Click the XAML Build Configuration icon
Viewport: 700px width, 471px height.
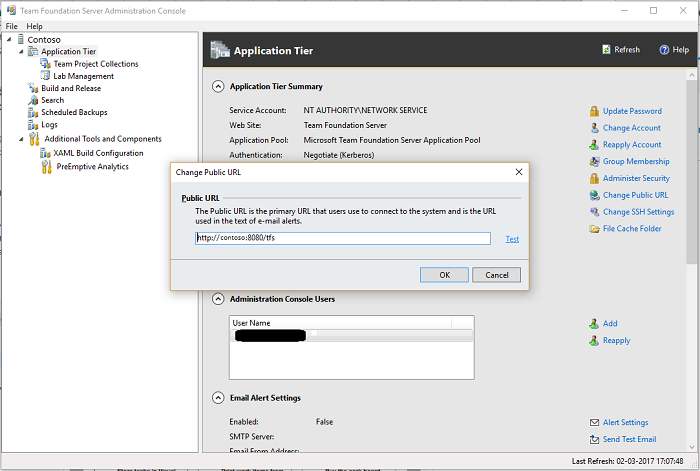[x=45, y=153]
